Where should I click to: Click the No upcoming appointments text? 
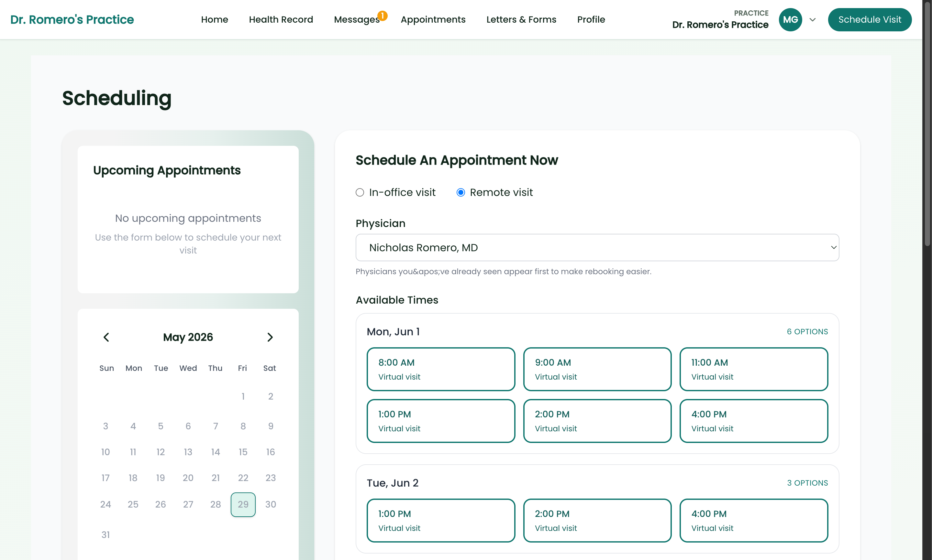click(x=188, y=218)
